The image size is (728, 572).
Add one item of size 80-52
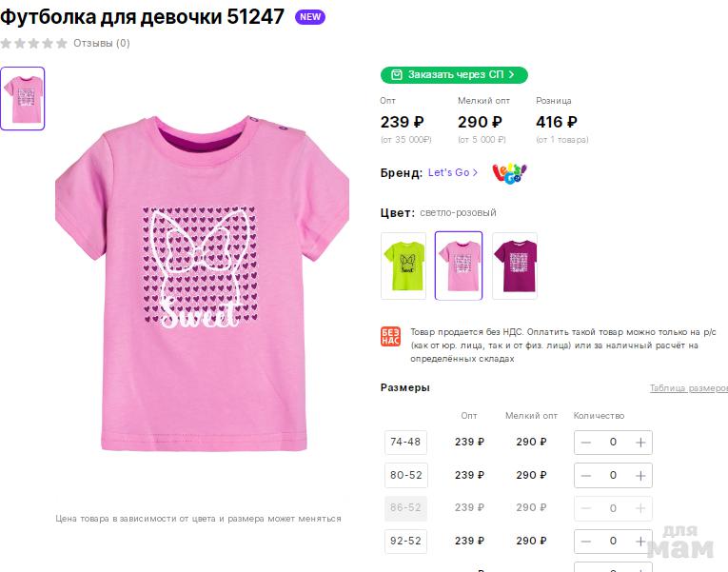pyautogui.click(x=640, y=476)
